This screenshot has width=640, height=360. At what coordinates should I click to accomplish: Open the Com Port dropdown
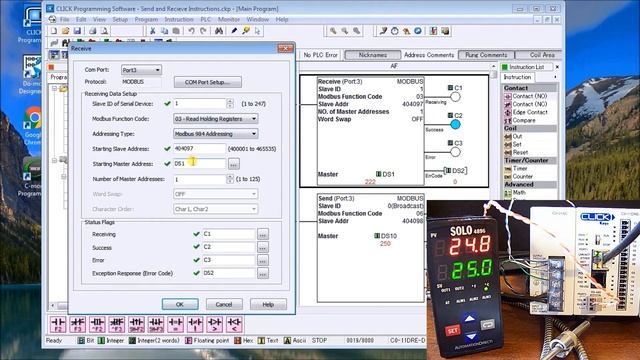click(141, 70)
